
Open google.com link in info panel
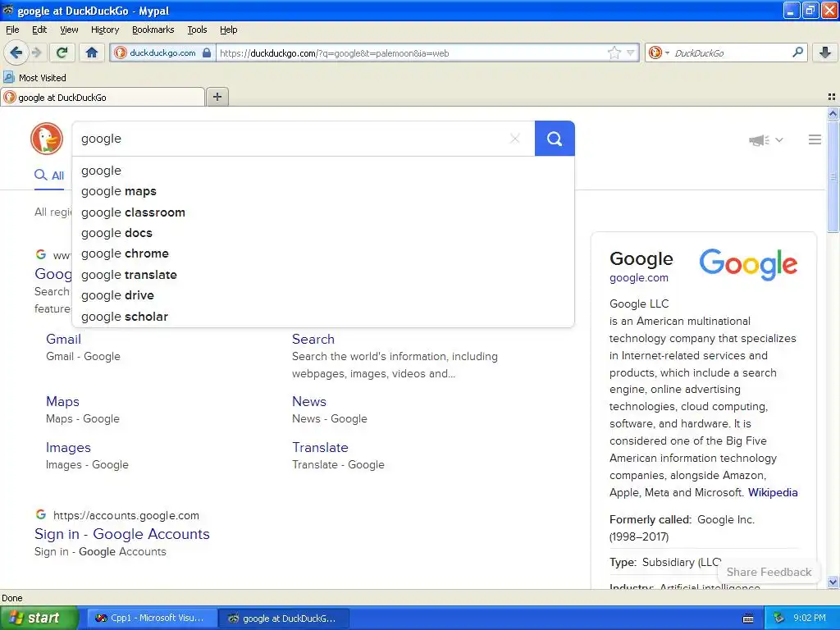[638, 278]
